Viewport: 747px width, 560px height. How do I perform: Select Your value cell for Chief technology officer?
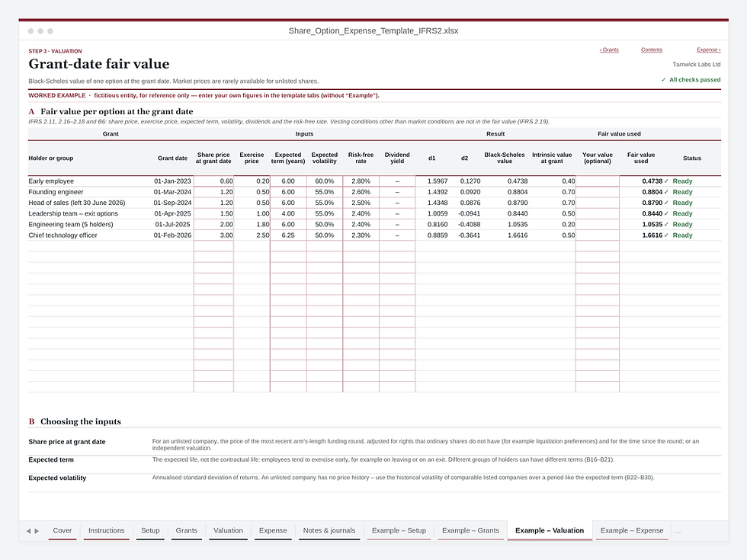tap(598, 235)
